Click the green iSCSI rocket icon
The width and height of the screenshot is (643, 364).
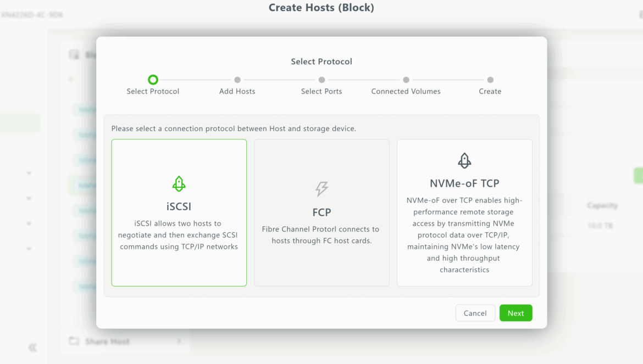point(179,184)
